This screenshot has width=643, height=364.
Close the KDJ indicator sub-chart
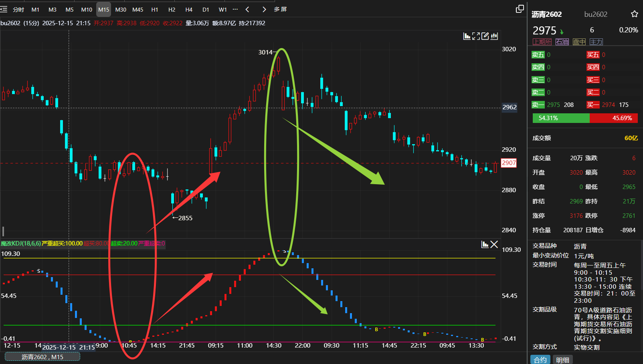pyautogui.click(x=494, y=244)
